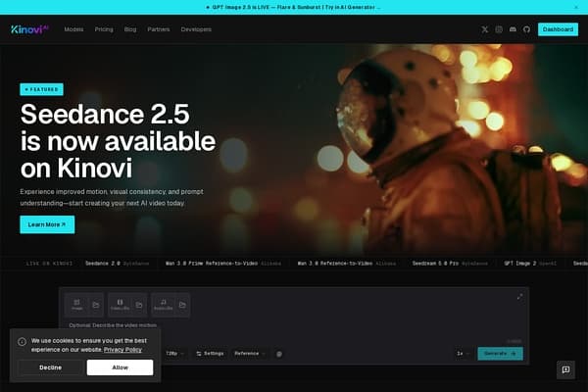Go to the Pricing page
The height and width of the screenshot is (392, 588).
pyautogui.click(x=104, y=29)
